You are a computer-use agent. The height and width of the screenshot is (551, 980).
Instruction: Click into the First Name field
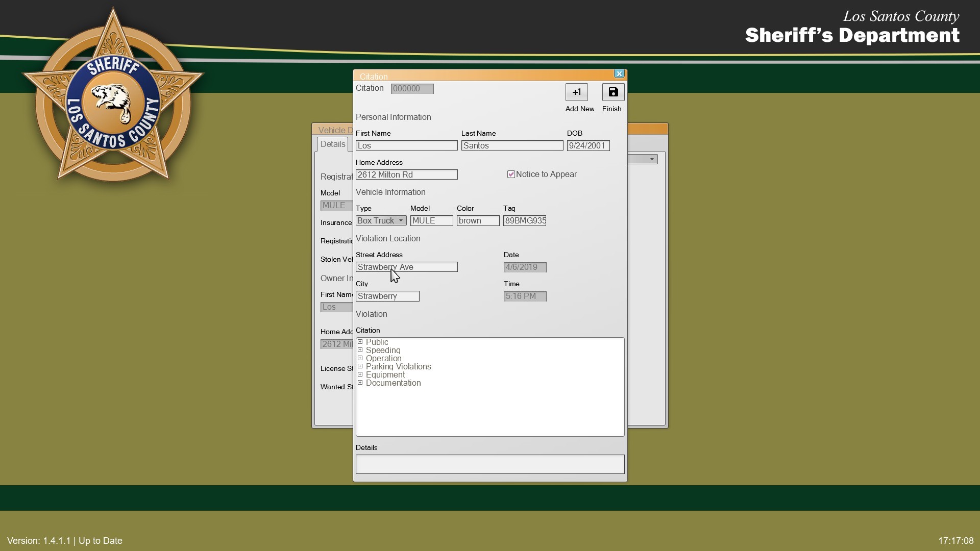tap(406, 146)
